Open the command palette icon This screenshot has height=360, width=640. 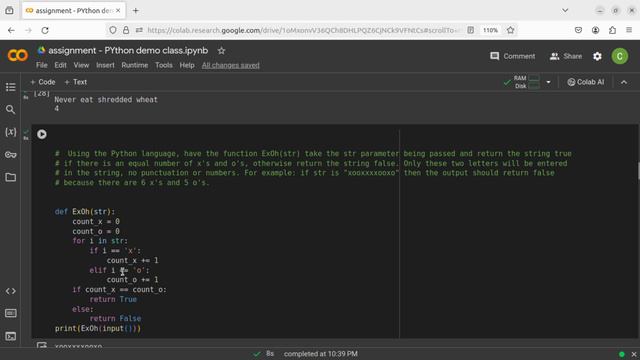pyautogui.click(x=11, y=313)
